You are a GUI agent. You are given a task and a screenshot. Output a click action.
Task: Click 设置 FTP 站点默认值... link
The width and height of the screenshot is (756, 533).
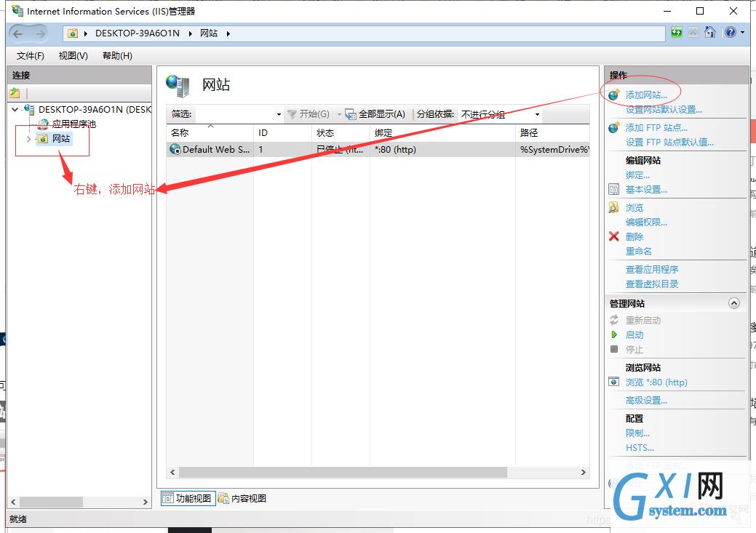click(669, 143)
